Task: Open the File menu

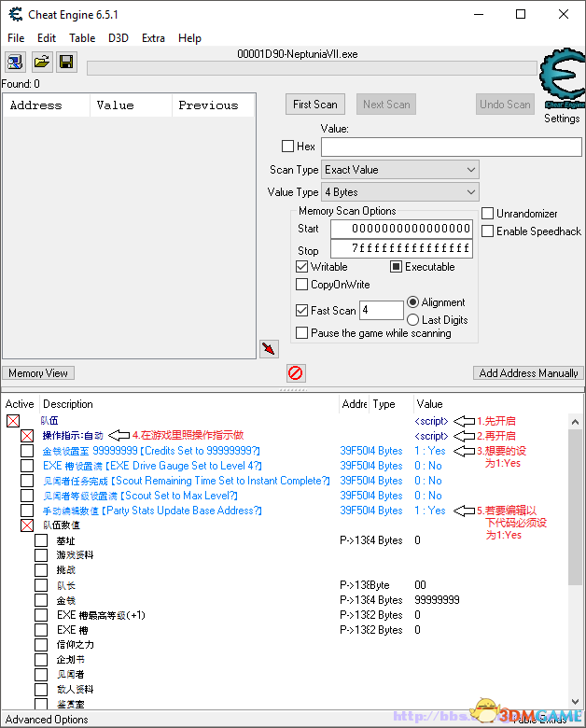Action: tap(16, 38)
